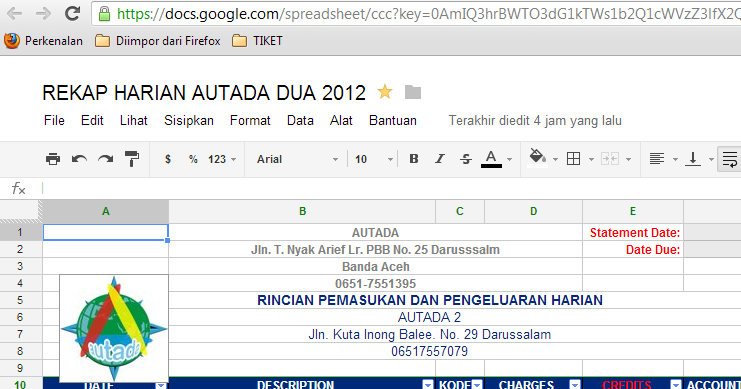Open the Format menu
Viewport: 741px width, 389px height.
pyautogui.click(x=250, y=121)
